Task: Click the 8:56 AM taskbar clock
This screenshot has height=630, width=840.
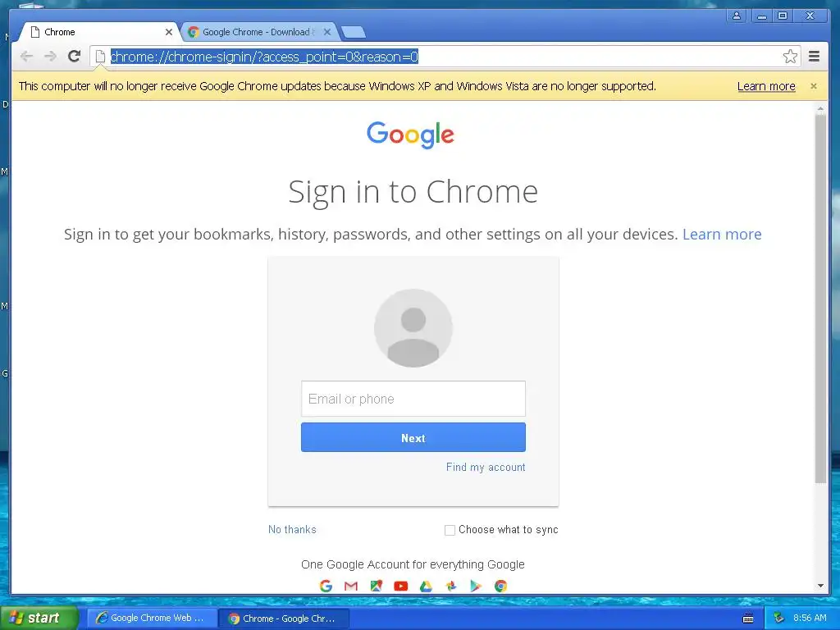Action: pos(810,618)
